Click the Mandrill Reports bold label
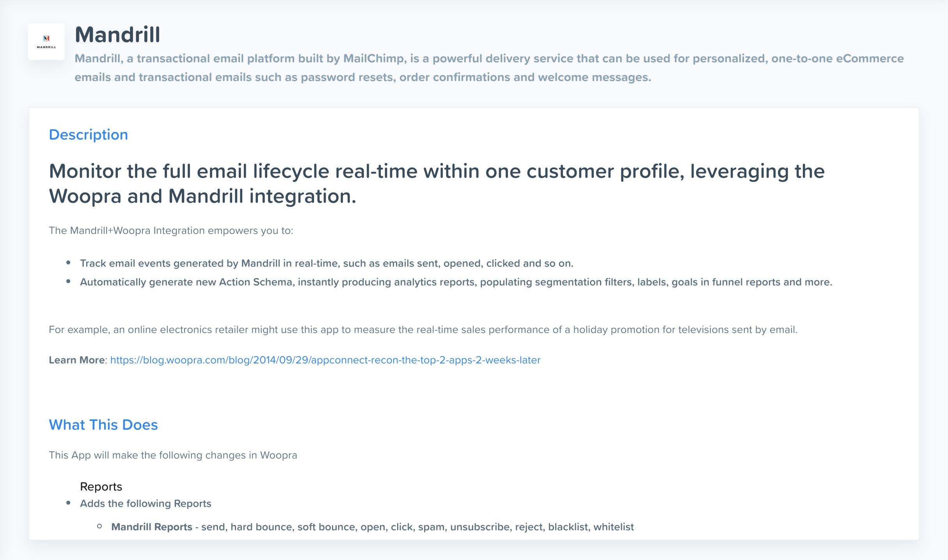 [152, 527]
